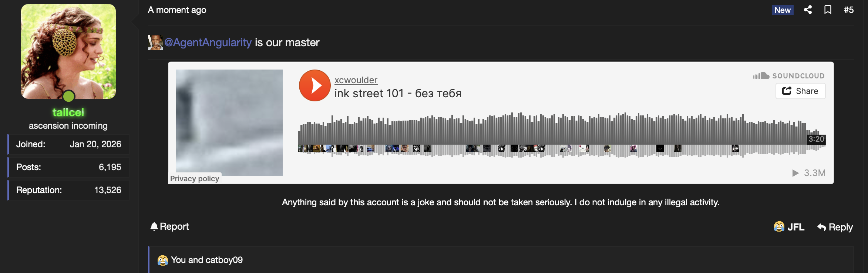Click the 3:20 track duration
The height and width of the screenshot is (273, 868).
point(816,139)
